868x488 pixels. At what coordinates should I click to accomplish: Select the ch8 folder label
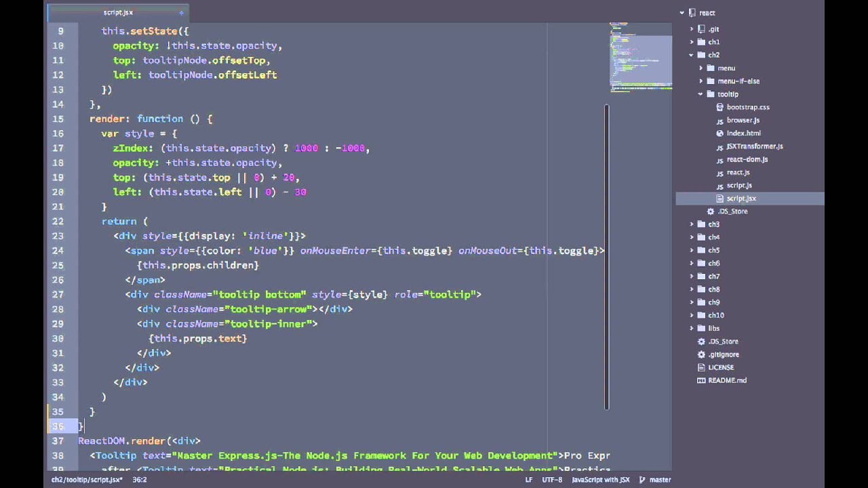pos(713,289)
